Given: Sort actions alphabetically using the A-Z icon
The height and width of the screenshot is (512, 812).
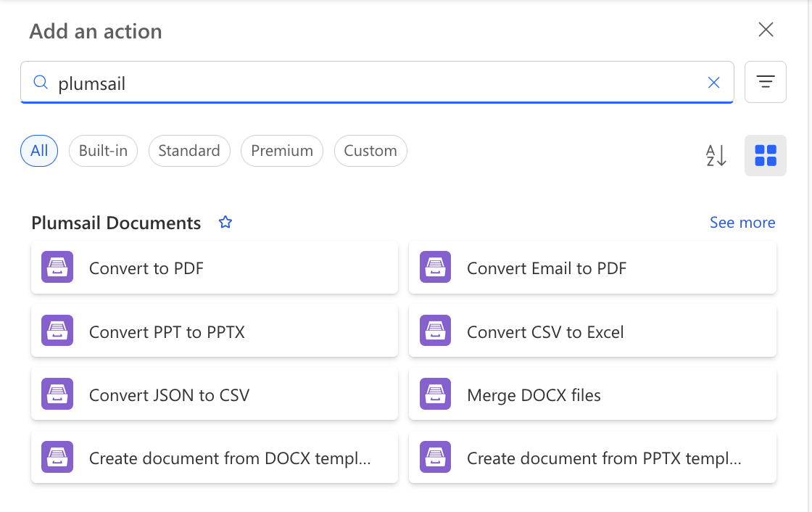Looking at the screenshot, I should click(x=716, y=155).
